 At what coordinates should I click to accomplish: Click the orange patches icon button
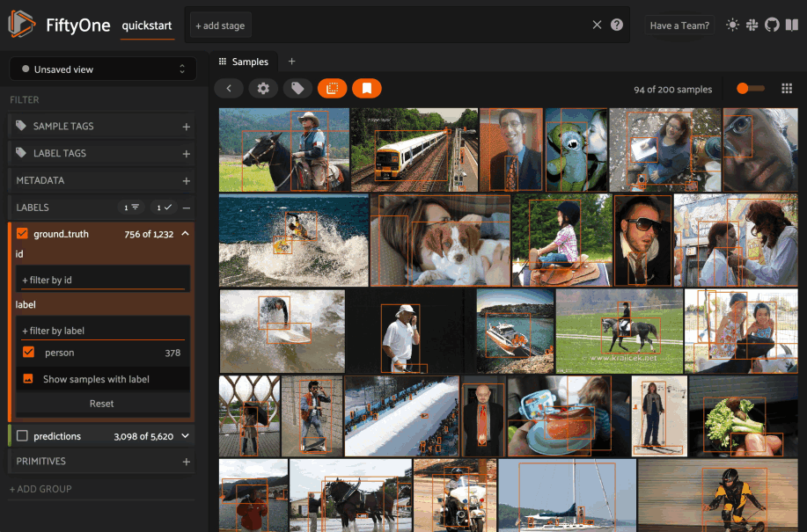click(332, 88)
